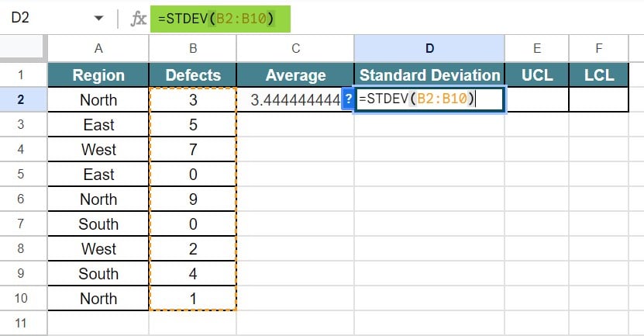
Task: Click empty LCL cell in row 2
Action: pos(599,99)
